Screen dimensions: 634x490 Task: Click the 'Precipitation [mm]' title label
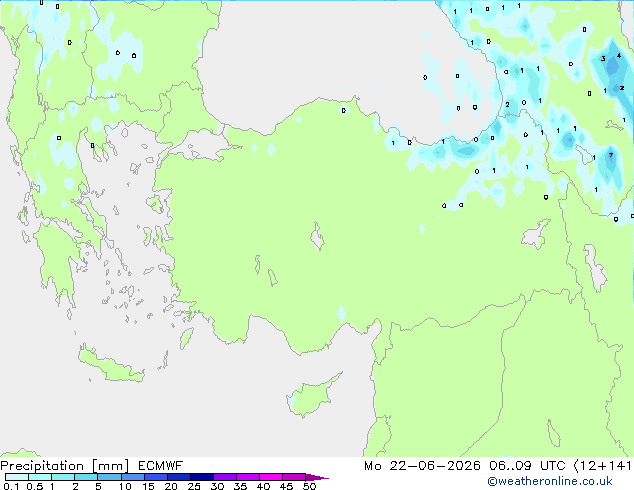[65, 466]
